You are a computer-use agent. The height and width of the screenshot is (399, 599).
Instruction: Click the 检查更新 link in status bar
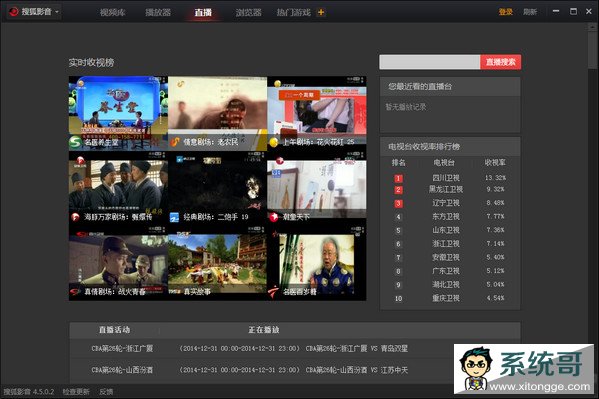point(76,392)
